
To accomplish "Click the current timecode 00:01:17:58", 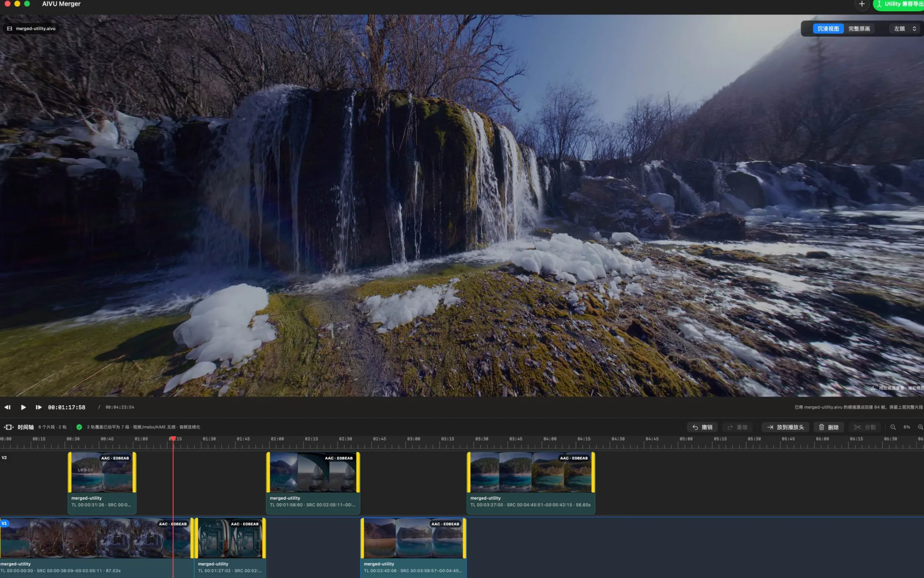I will pos(66,407).
